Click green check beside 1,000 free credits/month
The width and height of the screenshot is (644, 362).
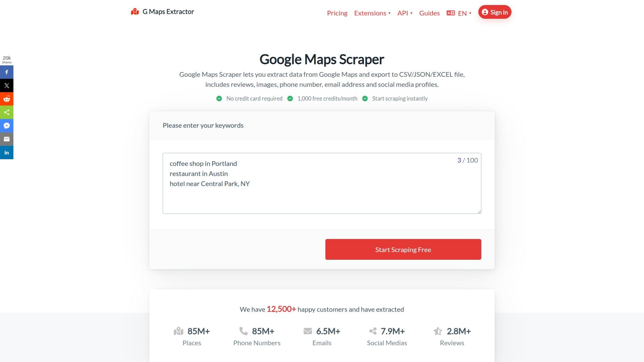(x=290, y=99)
